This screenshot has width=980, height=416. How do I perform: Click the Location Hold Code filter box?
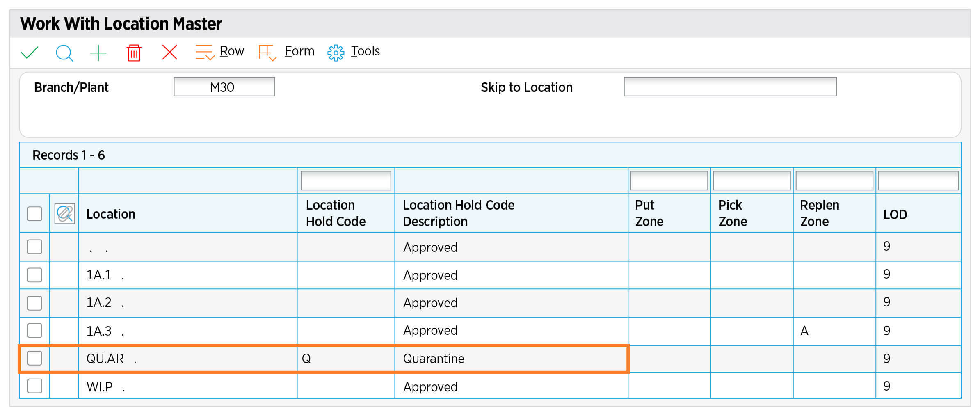point(346,181)
